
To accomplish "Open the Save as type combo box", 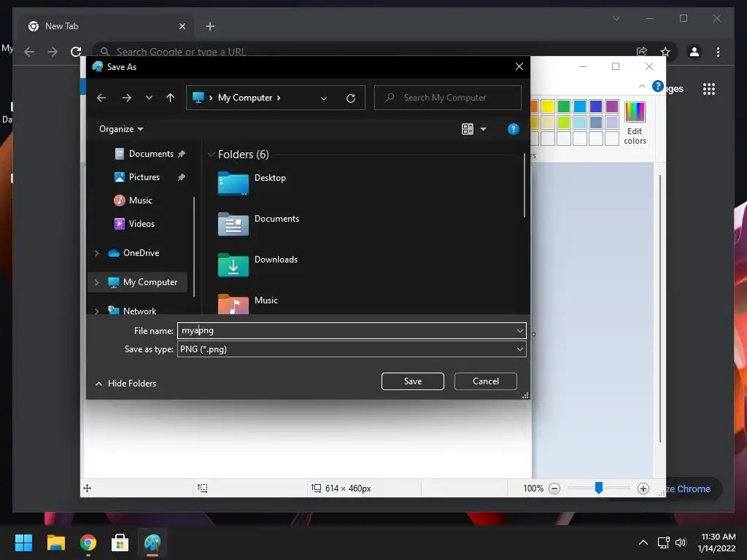I will 352,349.
